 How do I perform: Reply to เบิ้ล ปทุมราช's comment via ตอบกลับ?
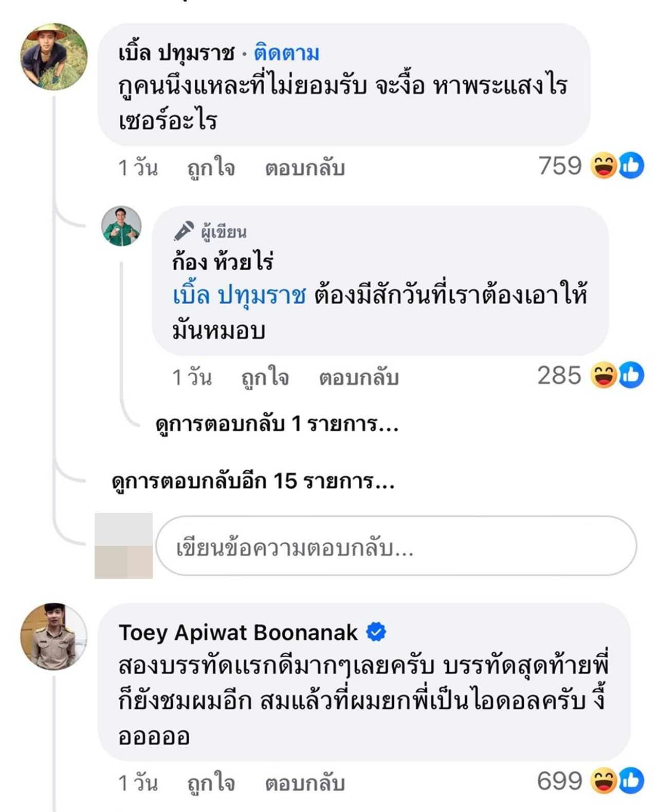[304, 168]
